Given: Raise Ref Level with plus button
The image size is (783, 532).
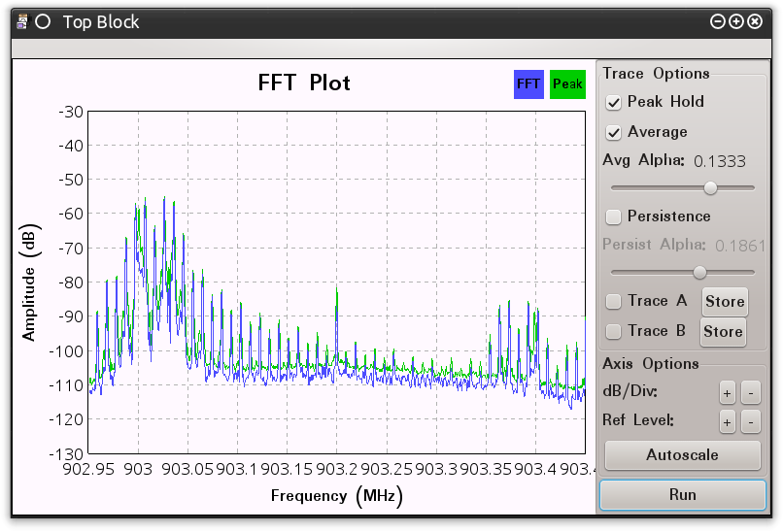Looking at the screenshot, I should pos(727,421).
